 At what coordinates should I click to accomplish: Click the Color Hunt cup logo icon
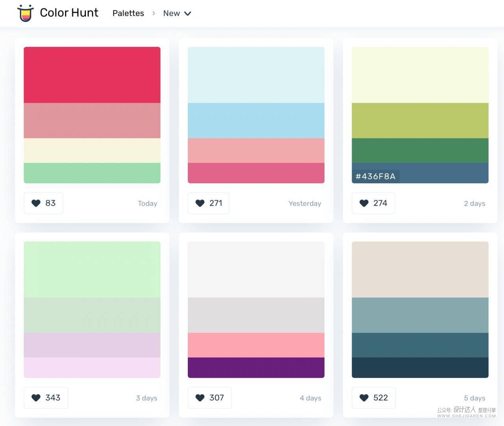point(25,13)
